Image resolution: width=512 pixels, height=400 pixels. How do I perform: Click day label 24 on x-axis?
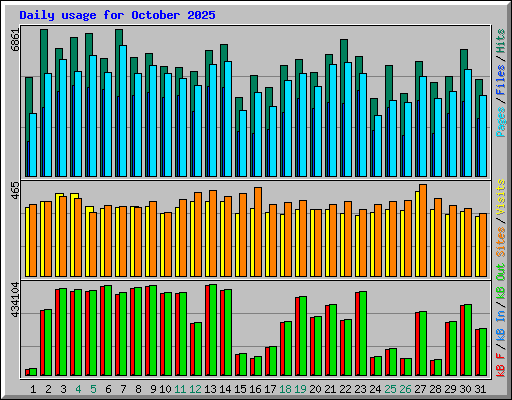375,389
